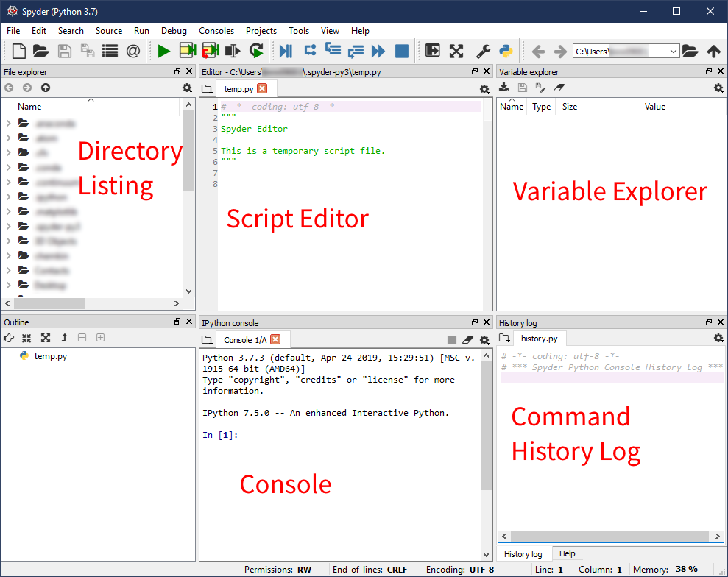Open the @ symbol finder

[133, 51]
